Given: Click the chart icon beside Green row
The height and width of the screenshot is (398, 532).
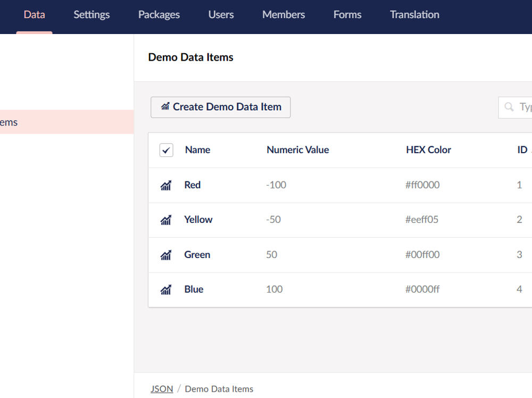Looking at the screenshot, I should pos(166,255).
